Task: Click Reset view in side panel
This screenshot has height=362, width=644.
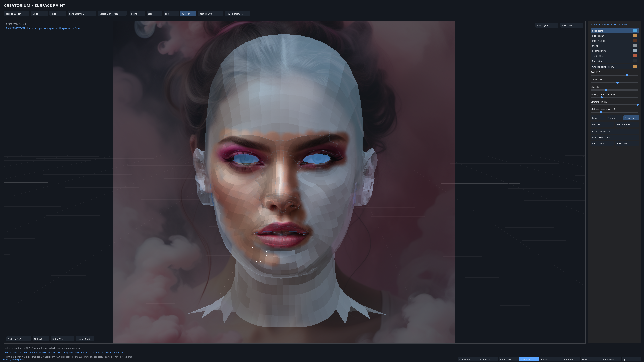Action: 627,143
